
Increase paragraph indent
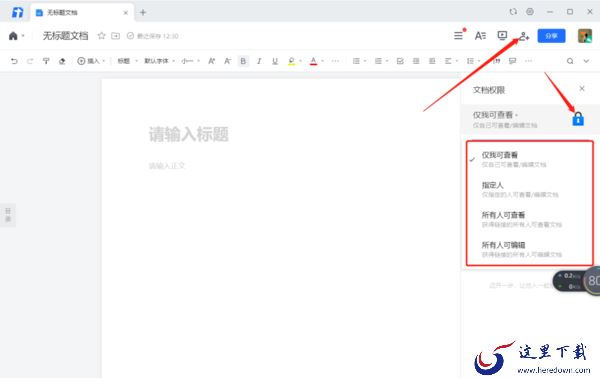coord(432,61)
